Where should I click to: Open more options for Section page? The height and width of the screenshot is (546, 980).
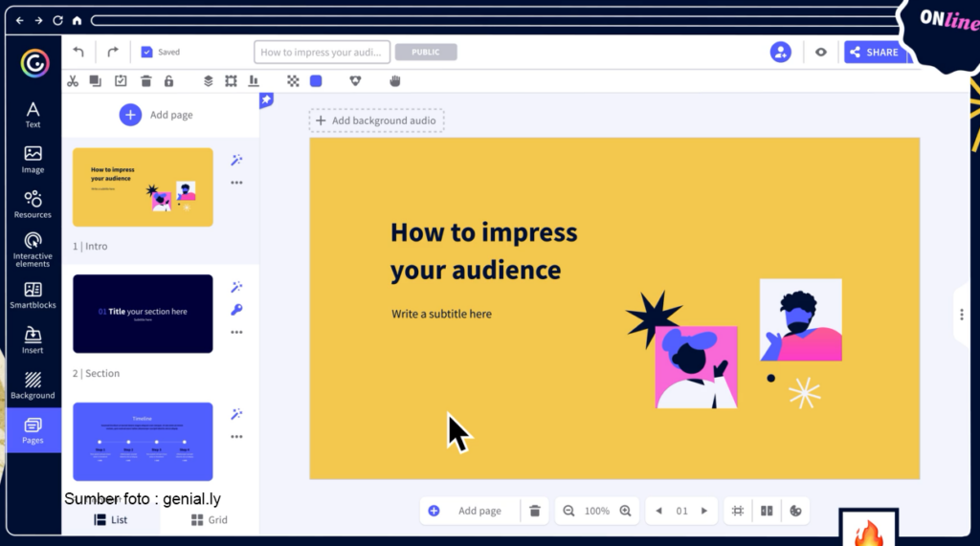pyautogui.click(x=236, y=333)
